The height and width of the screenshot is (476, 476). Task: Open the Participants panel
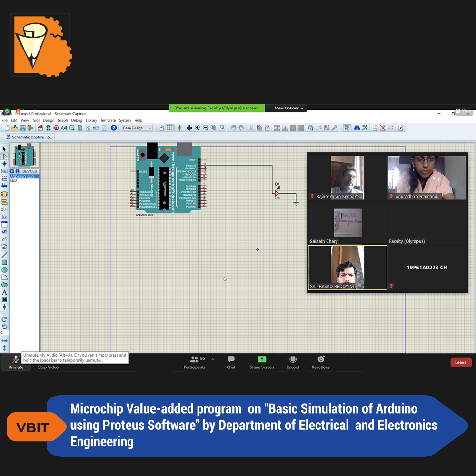click(194, 362)
